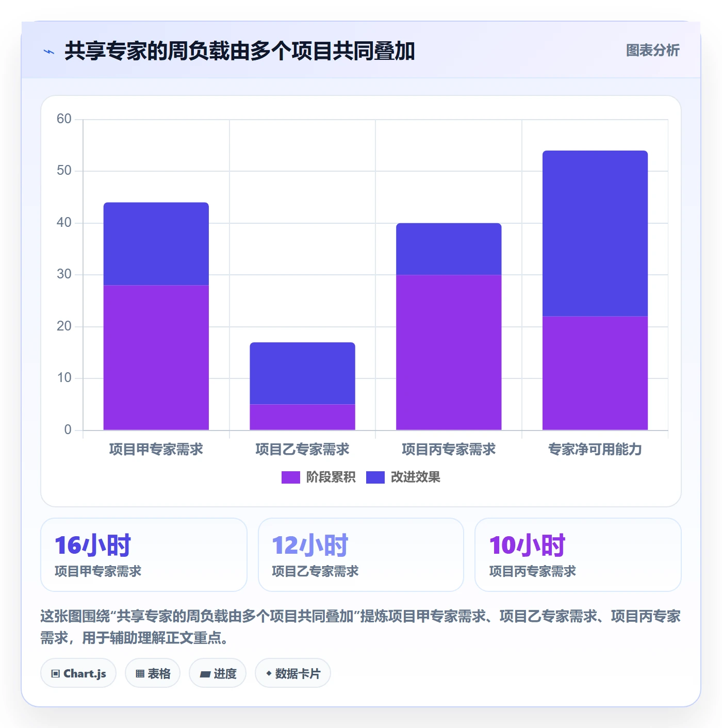
Task: Click the blue bar segment of 项目甲专家需求
Action: 156,244
